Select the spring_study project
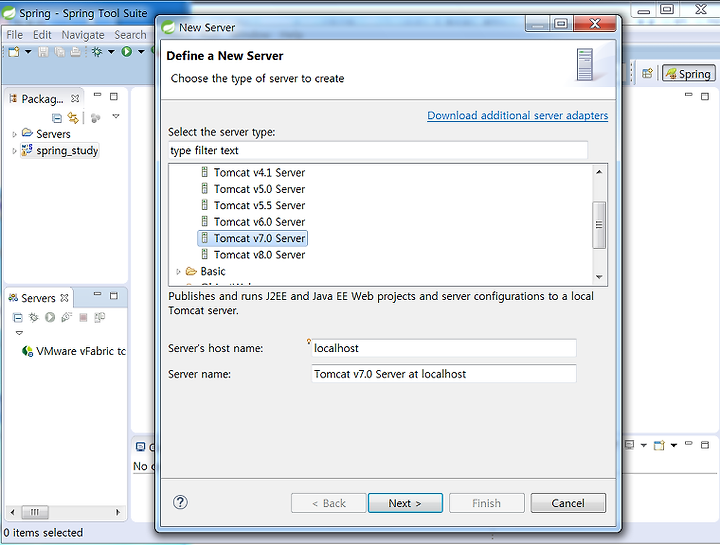The width and height of the screenshot is (720, 545). click(x=60, y=151)
